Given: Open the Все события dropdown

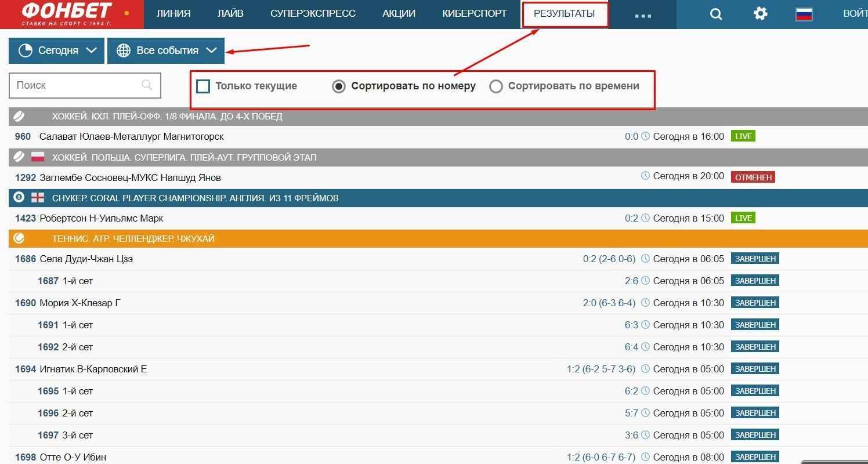Looking at the screenshot, I should (166, 50).
